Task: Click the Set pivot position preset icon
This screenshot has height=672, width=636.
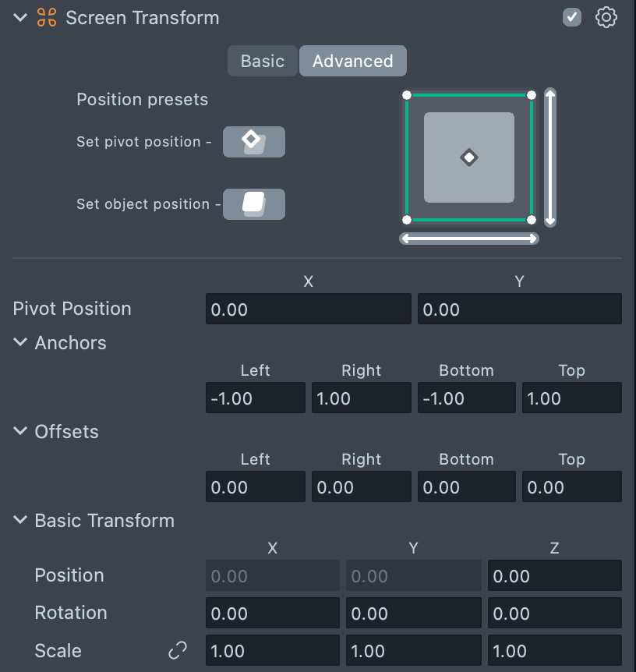Action: pos(253,142)
